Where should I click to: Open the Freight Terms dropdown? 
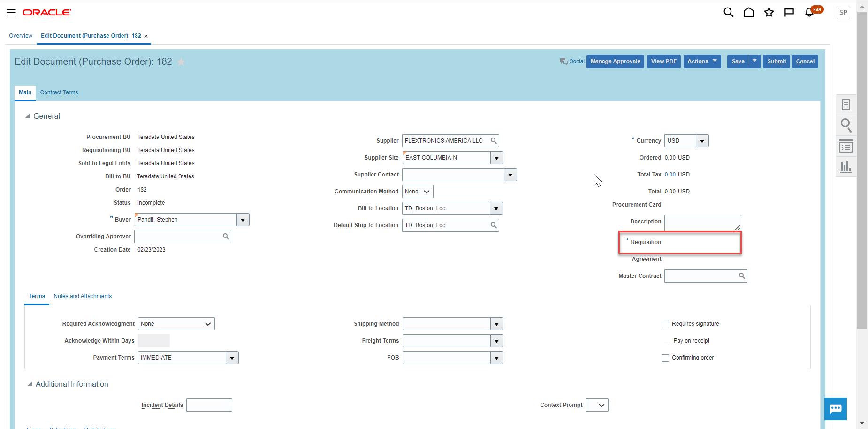click(x=497, y=341)
